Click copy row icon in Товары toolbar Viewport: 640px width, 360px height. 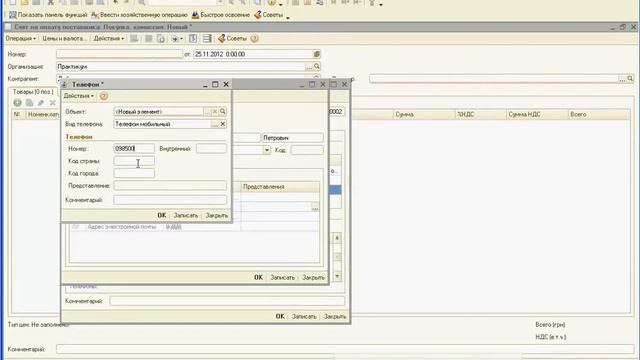[29, 103]
